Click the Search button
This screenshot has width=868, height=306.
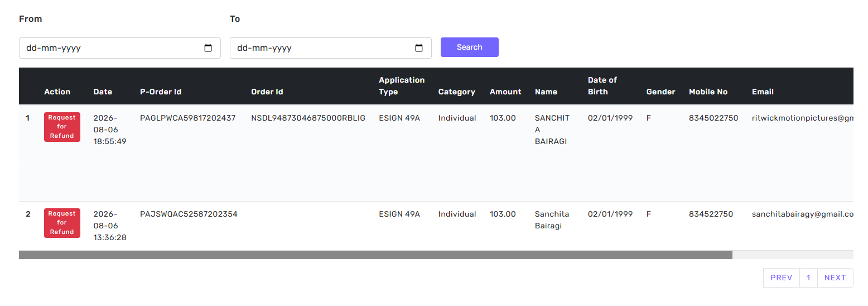tap(470, 47)
